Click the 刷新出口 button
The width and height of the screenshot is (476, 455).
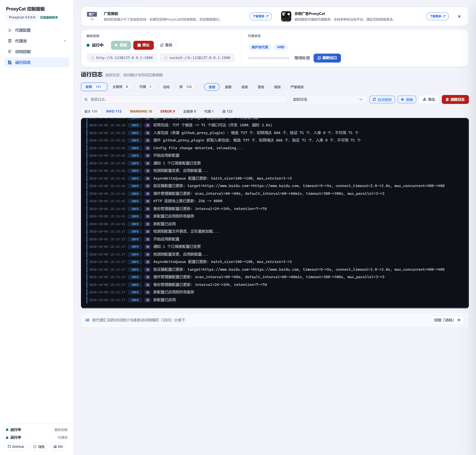327,58
